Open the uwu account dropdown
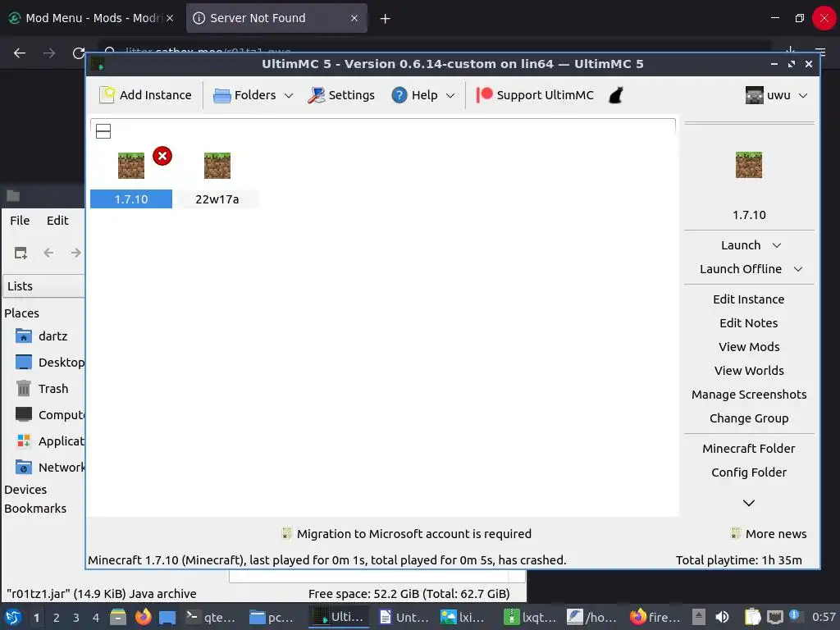The width and height of the screenshot is (840, 630). click(776, 95)
